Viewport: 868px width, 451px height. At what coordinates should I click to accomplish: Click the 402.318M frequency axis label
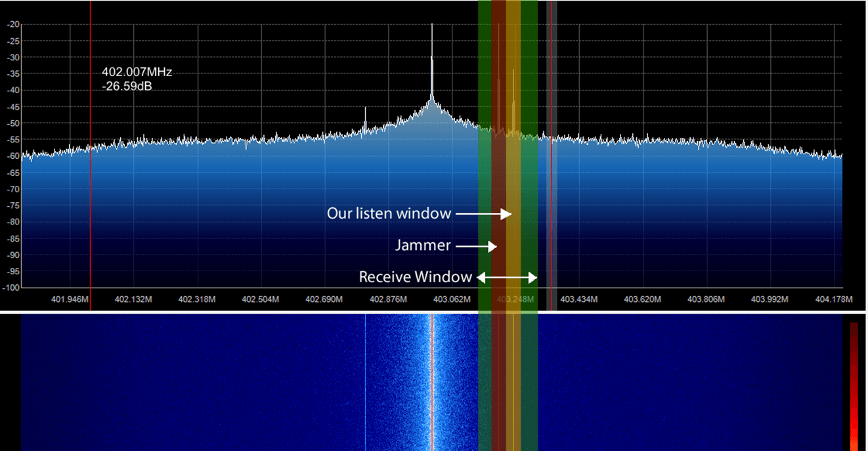(x=197, y=299)
